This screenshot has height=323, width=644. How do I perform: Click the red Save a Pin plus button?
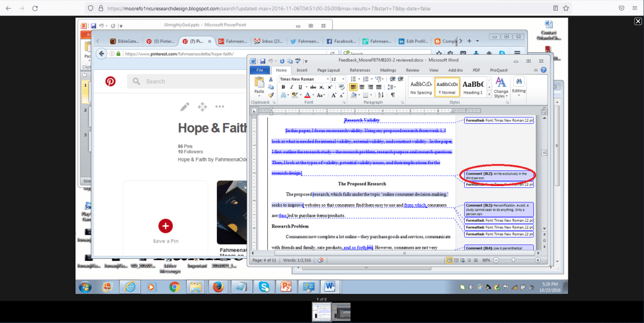pos(165,226)
